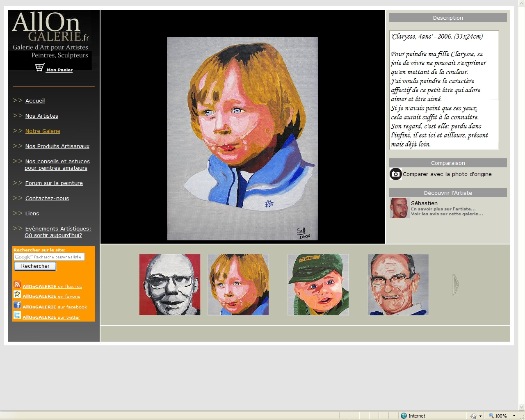Click the camera icon to compare photo
Screen dimensions: 525x420
pyautogui.click(x=395, y=174)
